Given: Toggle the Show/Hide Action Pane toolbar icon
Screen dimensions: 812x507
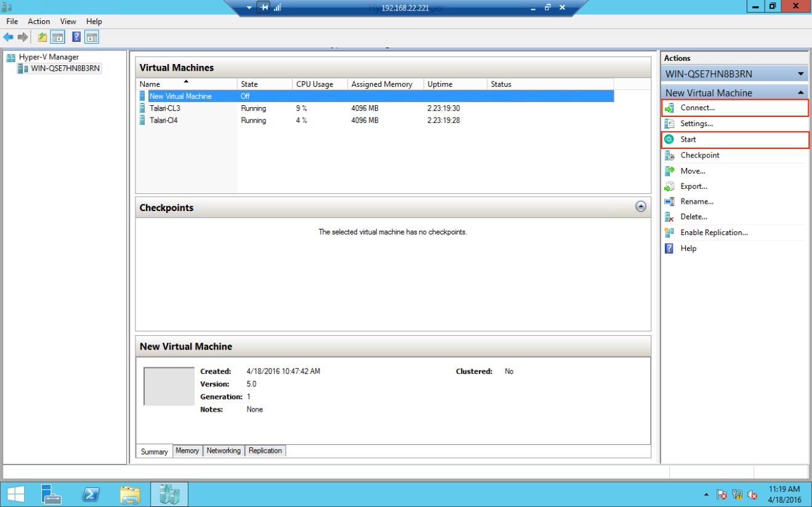Looking at the screenshot, I should [92, 38].
